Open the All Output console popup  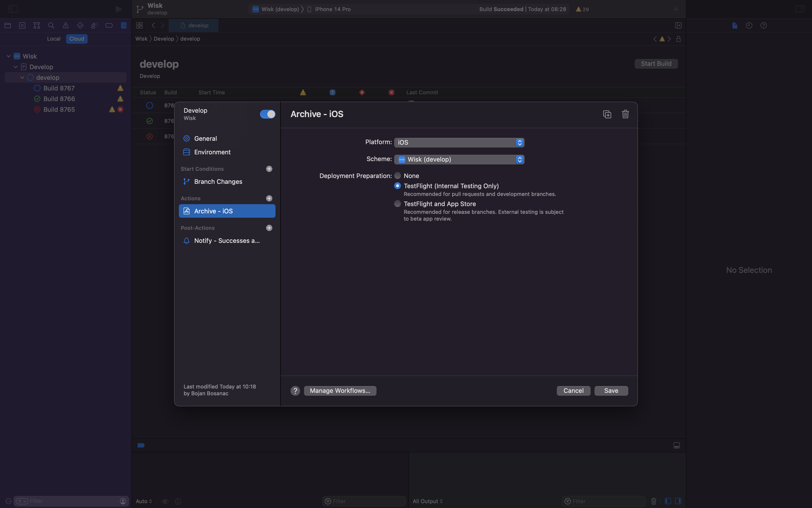coord(428,501)
